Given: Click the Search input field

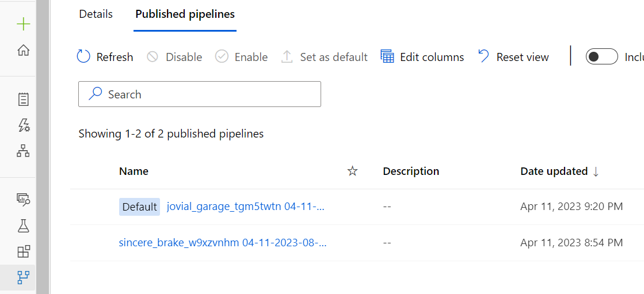Looking at the screenshot, I should point(200,94).
